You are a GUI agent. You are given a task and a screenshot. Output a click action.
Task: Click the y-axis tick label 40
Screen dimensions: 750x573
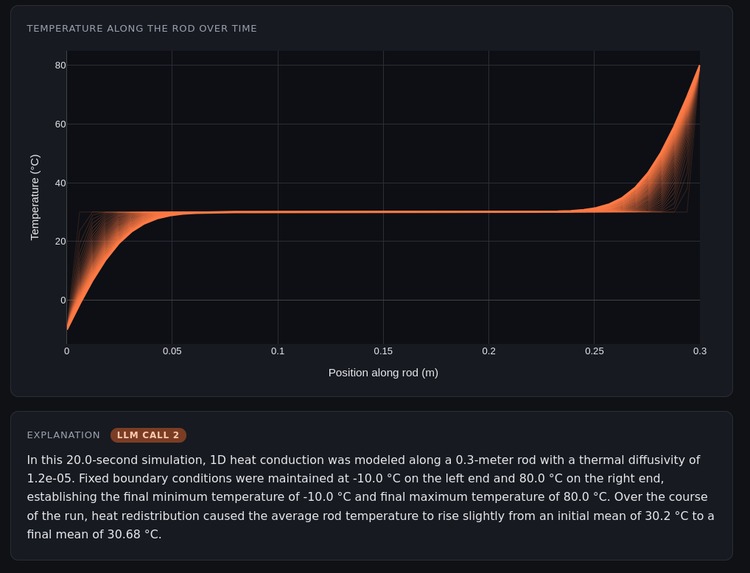[60, 183]
